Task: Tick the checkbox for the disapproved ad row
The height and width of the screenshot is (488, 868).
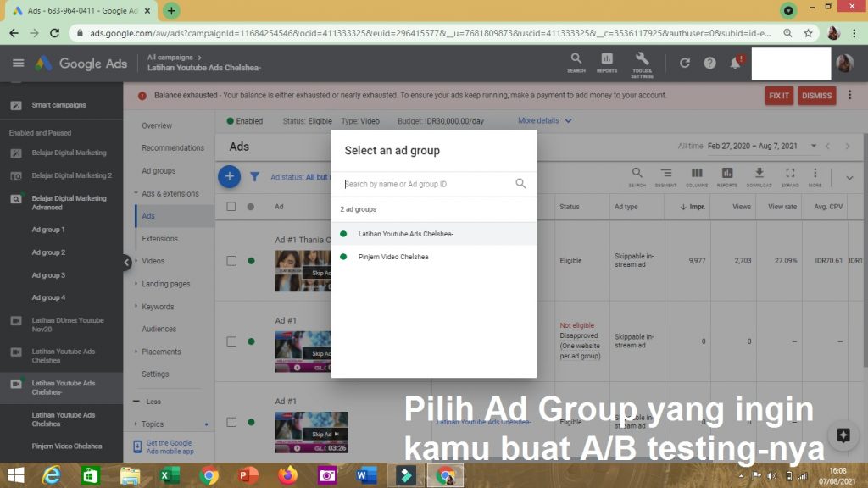Action: 231,341
